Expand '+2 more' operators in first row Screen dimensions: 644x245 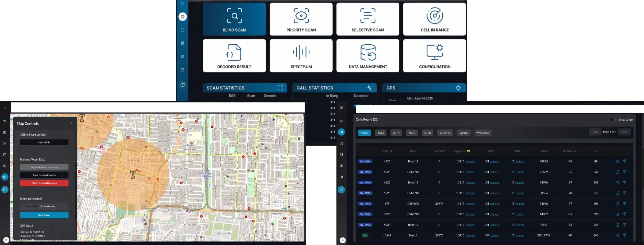coord(470,161)
